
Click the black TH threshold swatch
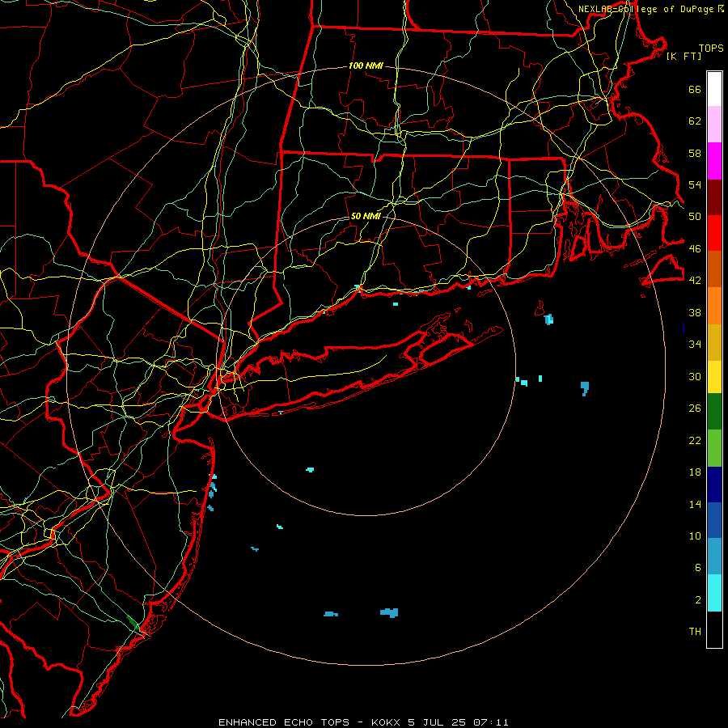pos(714,629)
